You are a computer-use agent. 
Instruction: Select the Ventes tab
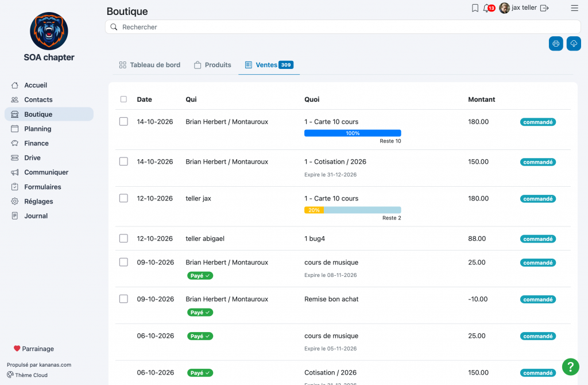[x=269, y=65]
